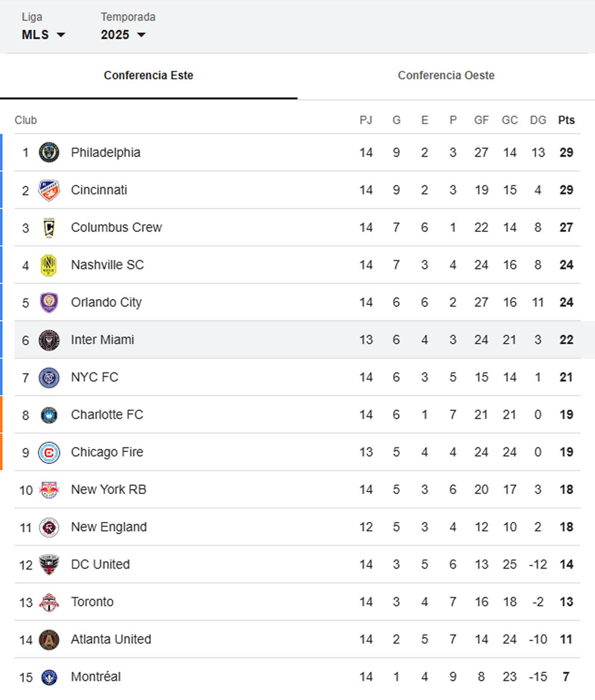Click the arrow next to MLS
Viewport: 595px width, 700px height.
coord(62,34)
